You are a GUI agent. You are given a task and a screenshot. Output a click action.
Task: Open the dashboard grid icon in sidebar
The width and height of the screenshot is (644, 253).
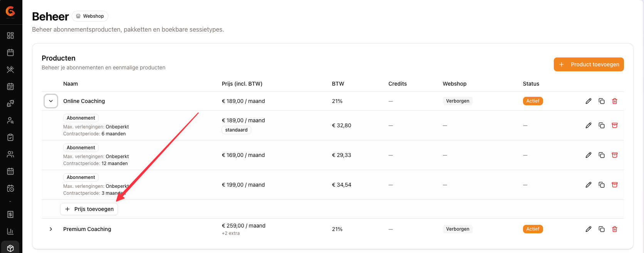(x=10, y=35)
